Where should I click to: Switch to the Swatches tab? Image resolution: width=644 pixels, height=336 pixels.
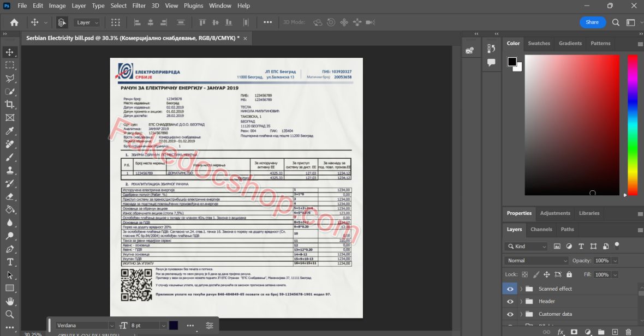click(539, 44)
